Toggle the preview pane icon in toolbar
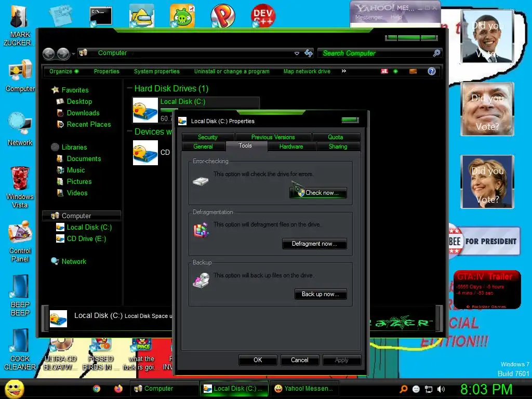532x399 pixels. pos(413,71)
